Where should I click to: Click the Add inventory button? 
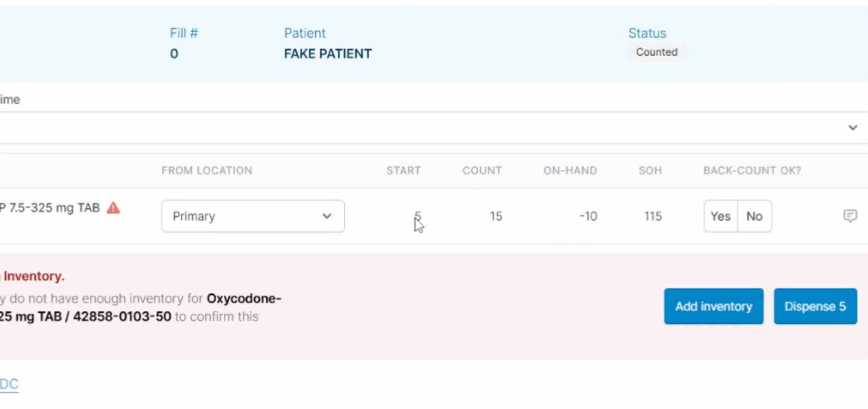[x=714, y=306]
